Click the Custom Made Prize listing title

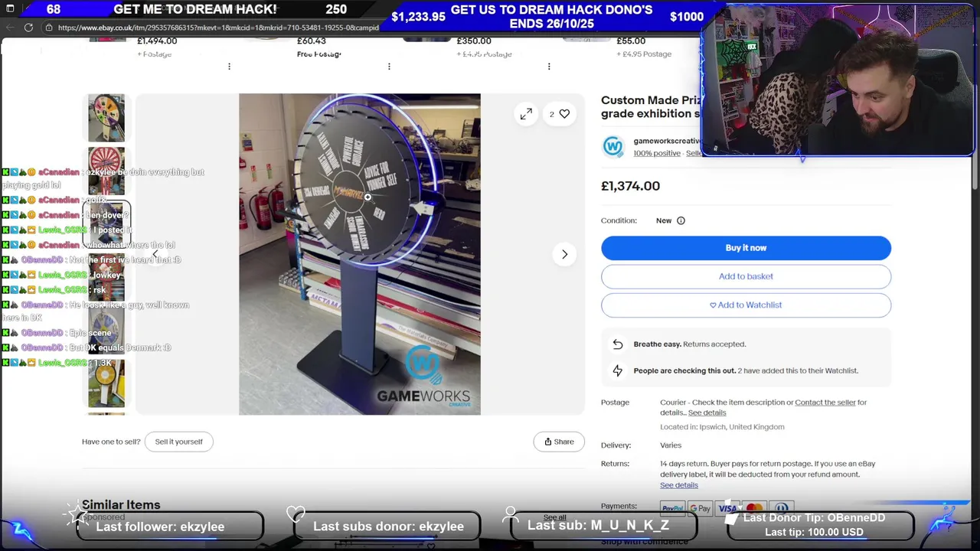click(x=651, y=107)
